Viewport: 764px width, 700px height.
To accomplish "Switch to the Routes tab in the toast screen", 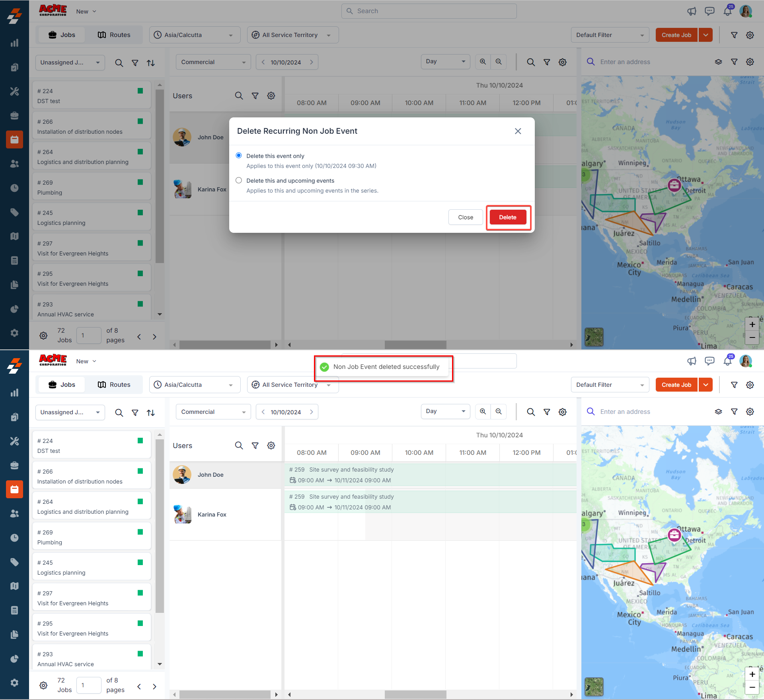I will [x=114, y=385].
